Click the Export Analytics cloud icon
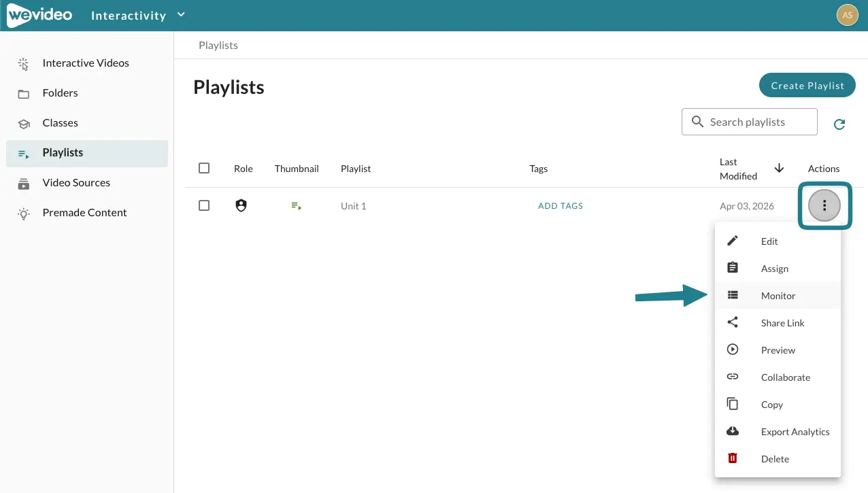868x493 pixels. click(733, 431)
